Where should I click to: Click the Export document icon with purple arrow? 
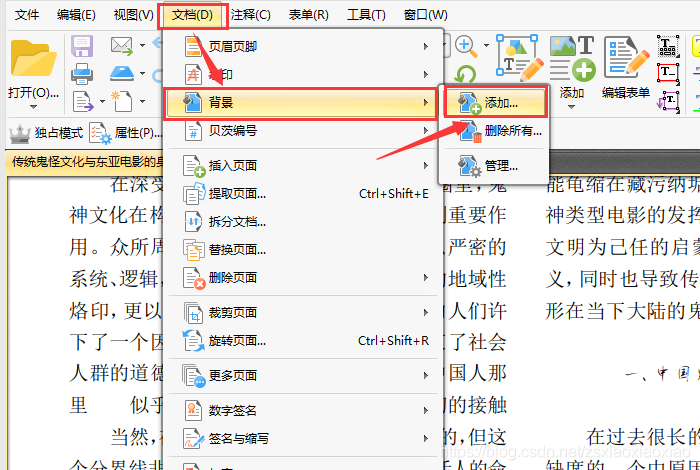(83, 101)
